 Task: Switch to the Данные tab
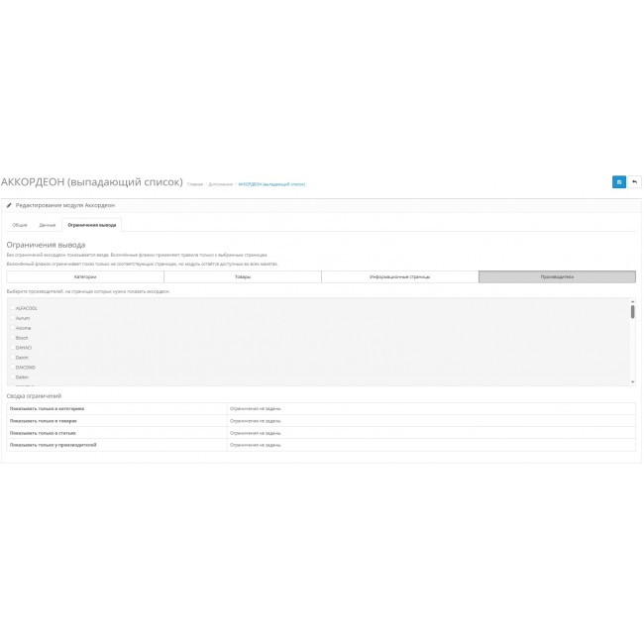[x=48, y=225]
